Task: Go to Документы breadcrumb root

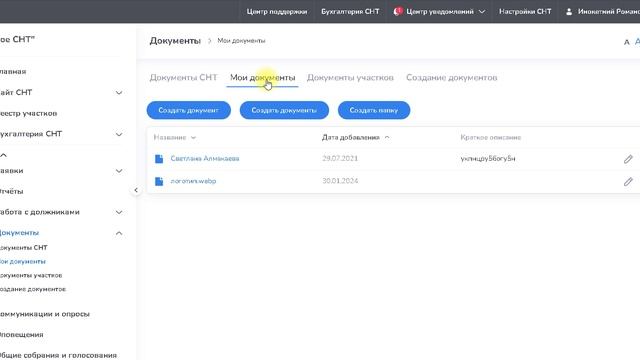Action: coord(175,41)
